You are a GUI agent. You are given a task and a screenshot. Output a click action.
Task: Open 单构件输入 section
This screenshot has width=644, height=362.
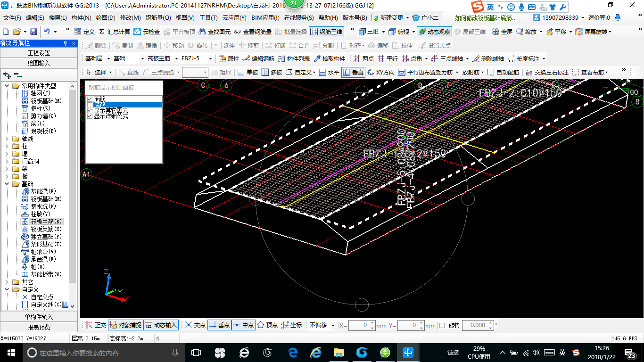(x=39, y=317)
